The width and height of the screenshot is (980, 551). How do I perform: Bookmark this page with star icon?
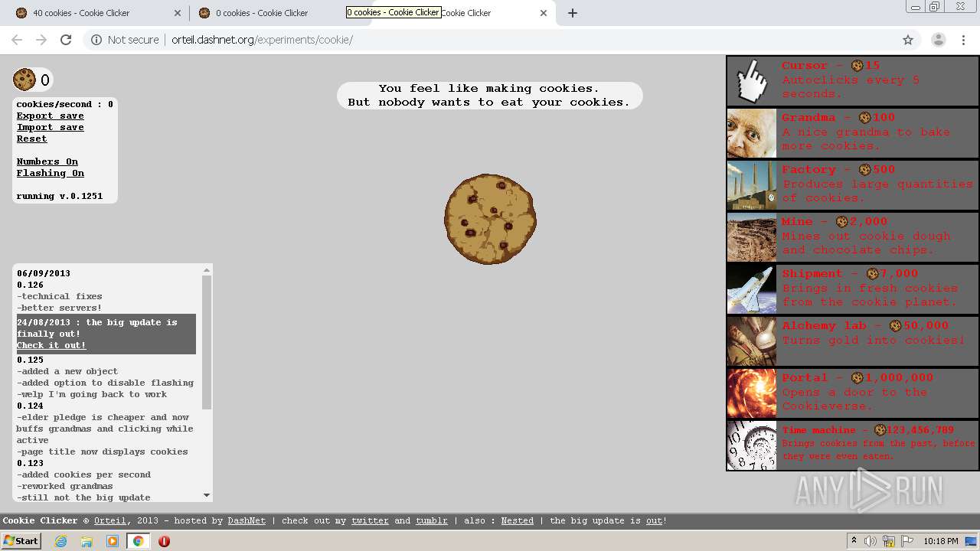pos(908,40)
